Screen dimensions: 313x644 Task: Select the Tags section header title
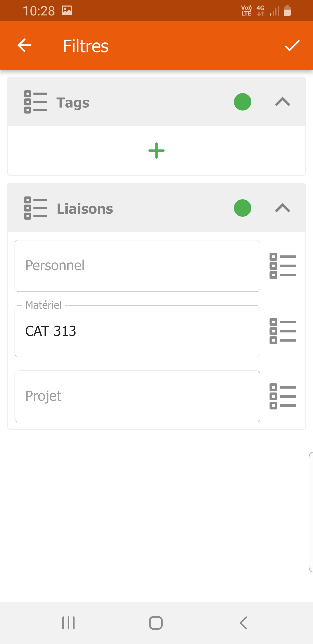point(73,102)
